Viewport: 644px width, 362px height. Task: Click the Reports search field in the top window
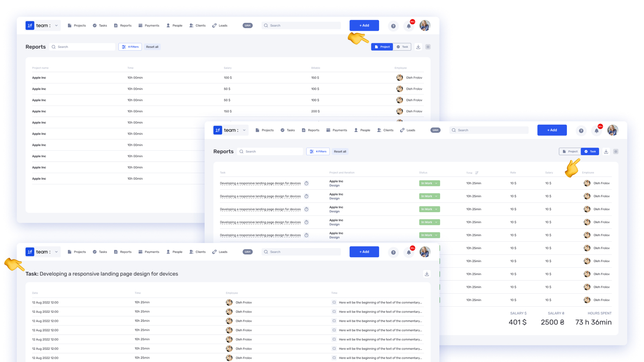click(x=82, y=47)
